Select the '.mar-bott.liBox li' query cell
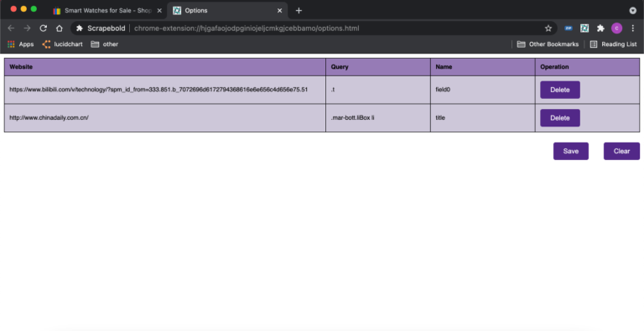Viewport: 644px width, 331px height. point(378,118)
